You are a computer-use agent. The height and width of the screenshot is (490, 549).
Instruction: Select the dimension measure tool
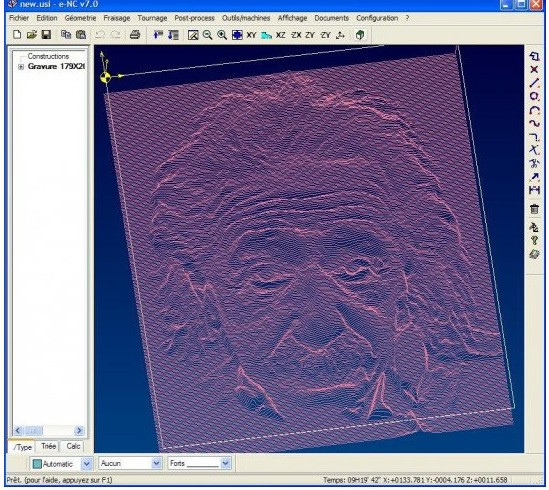coord(534,190)
